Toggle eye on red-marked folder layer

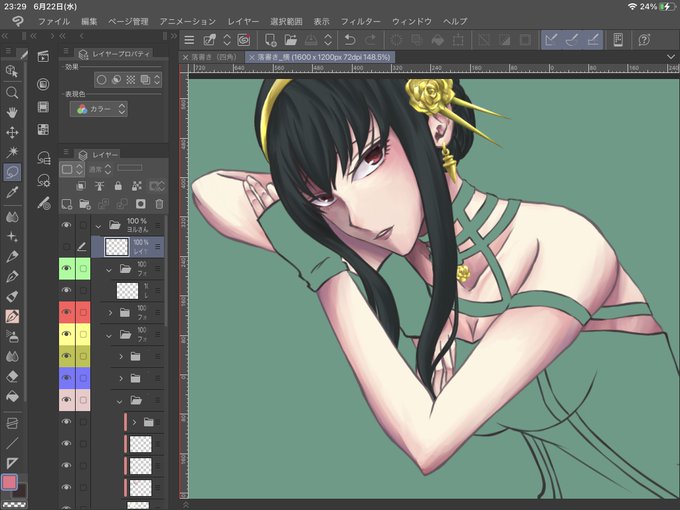66,312
